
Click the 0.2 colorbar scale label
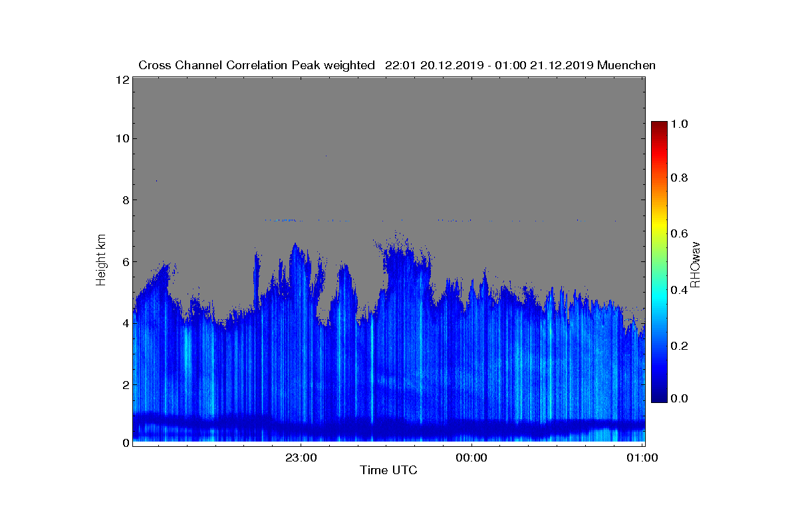point(679,346)
